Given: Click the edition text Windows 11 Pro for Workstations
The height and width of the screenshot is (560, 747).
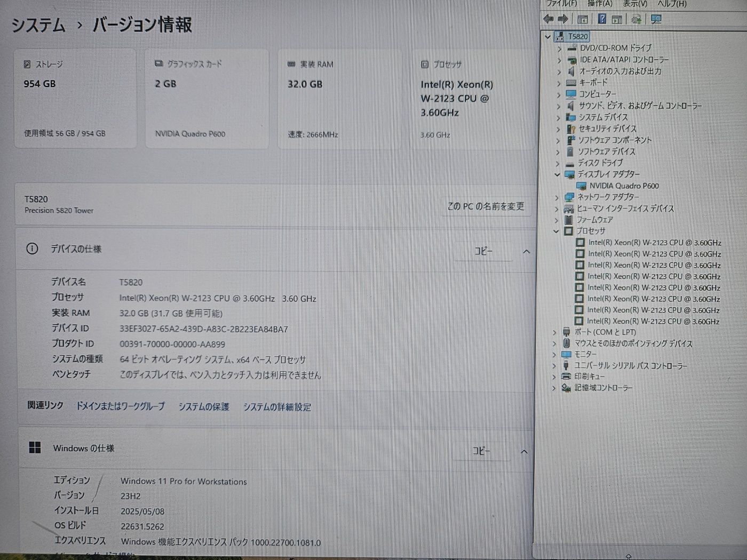Looking at the screenshot, I should point(184,481).
